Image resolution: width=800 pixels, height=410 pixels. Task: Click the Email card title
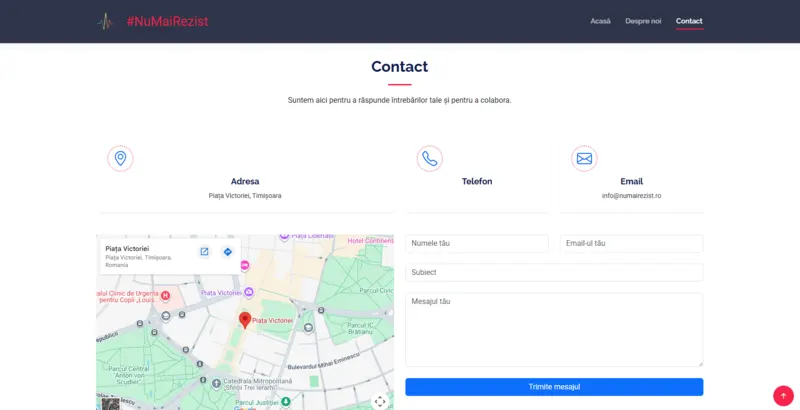(x=632, y=182)
